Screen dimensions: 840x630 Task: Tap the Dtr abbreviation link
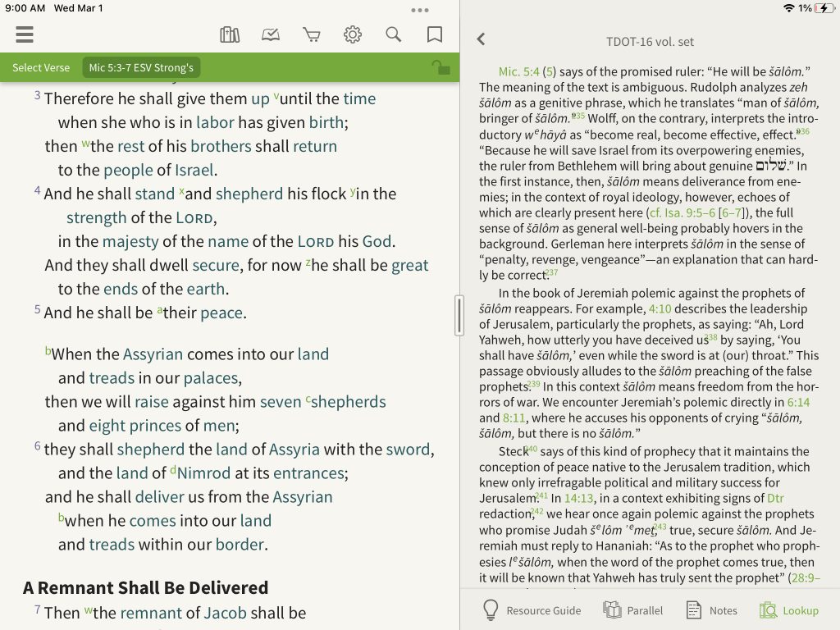pyautogui.click(x=775, y=498)
